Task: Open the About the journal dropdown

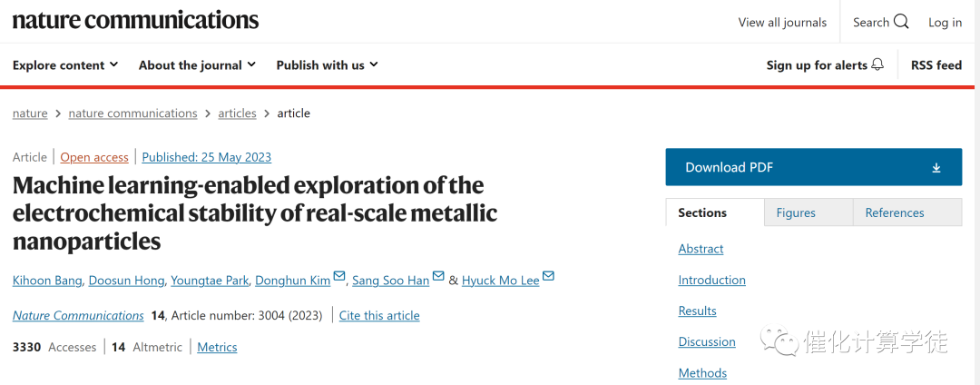Action: pyautogui.click(x=197, y=65)
